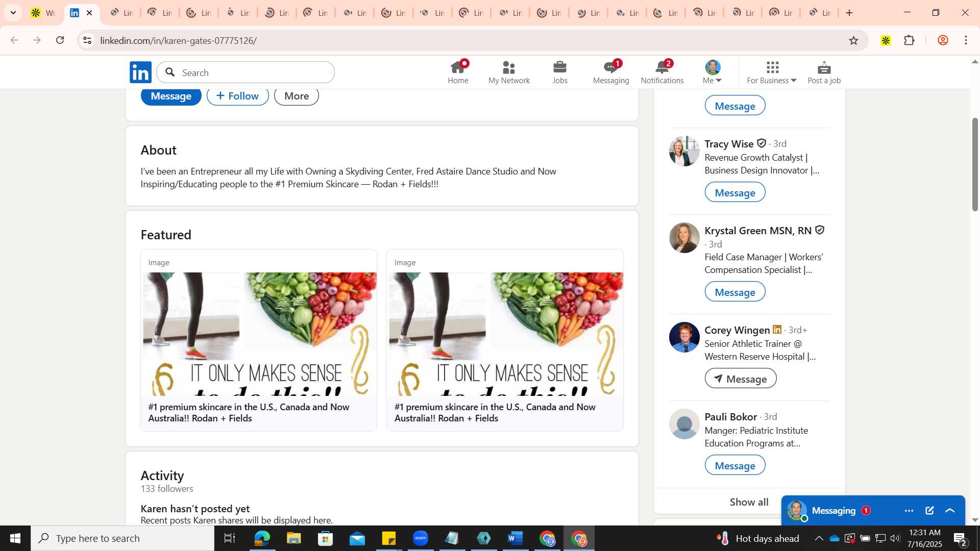Viewport: 980px width, 551px height.
Task: Open Word from the taskbar
Action: click(x=516, y=538)
